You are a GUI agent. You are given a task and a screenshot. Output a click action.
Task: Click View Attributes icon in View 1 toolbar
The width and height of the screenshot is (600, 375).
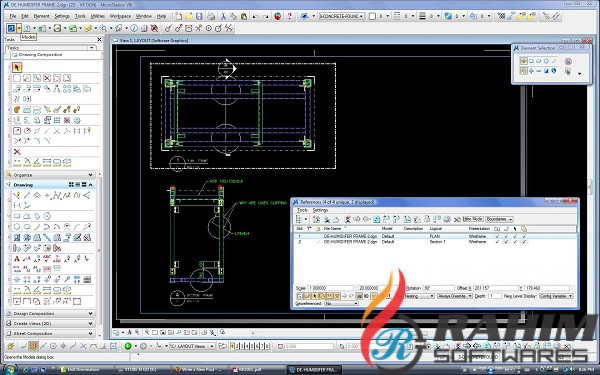[116, 333]
